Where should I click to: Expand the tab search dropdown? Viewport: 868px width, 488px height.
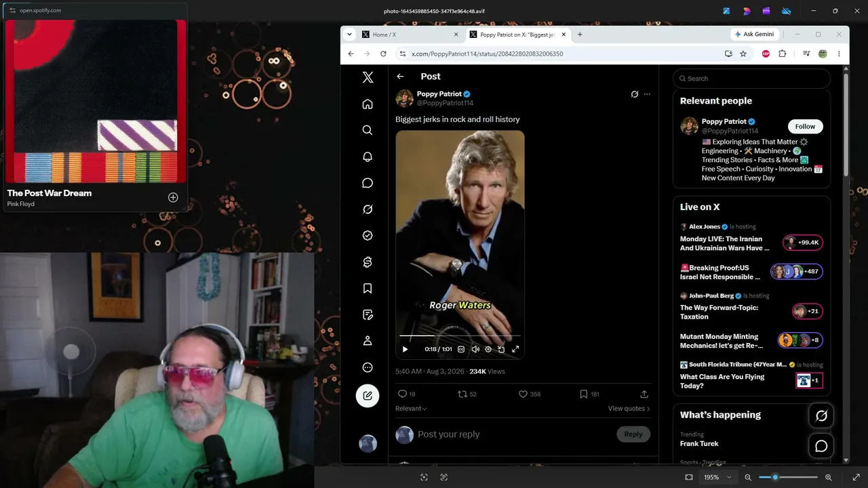[349, 35]
